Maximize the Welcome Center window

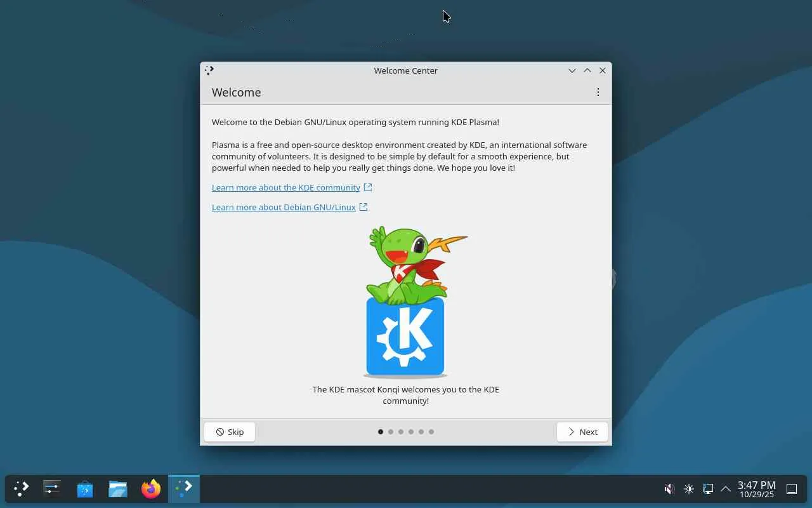pyautogui.click(x=587, y=70)
